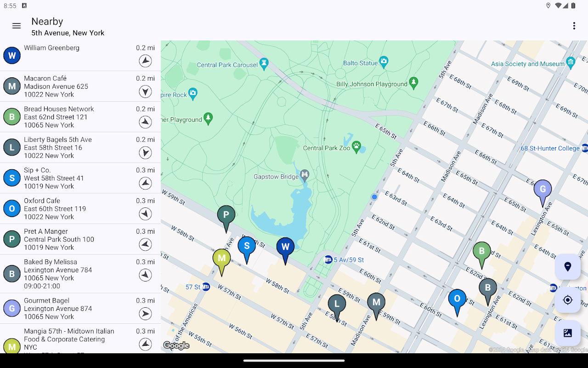
Task: Tap the 5th Avenue, New York subtitle
Action: click(x=68, y=33)
